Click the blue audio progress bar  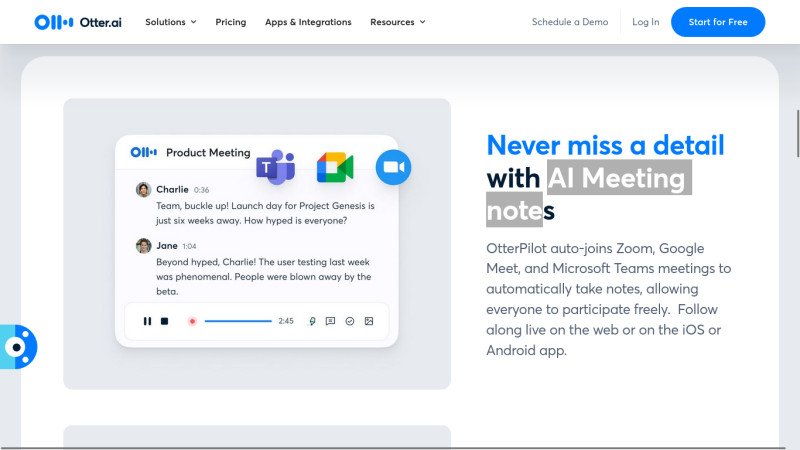[x=238, y=321]
